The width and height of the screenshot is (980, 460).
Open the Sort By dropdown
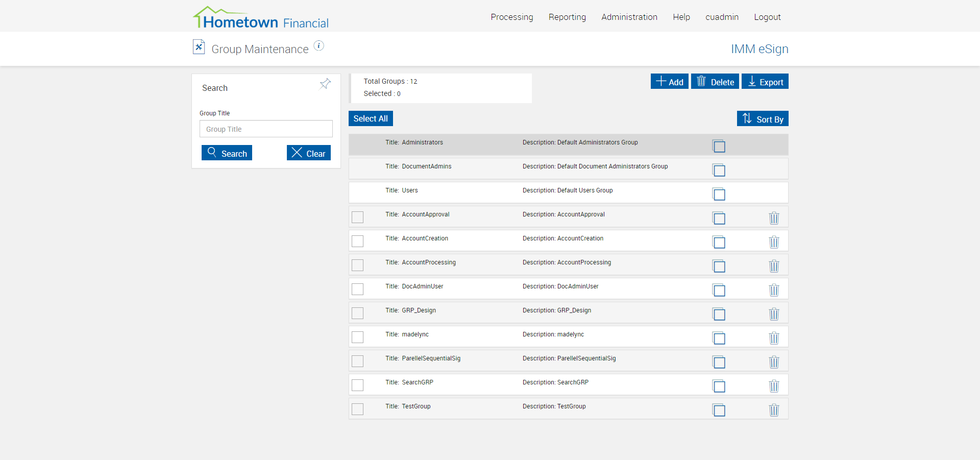click(762, 119)
